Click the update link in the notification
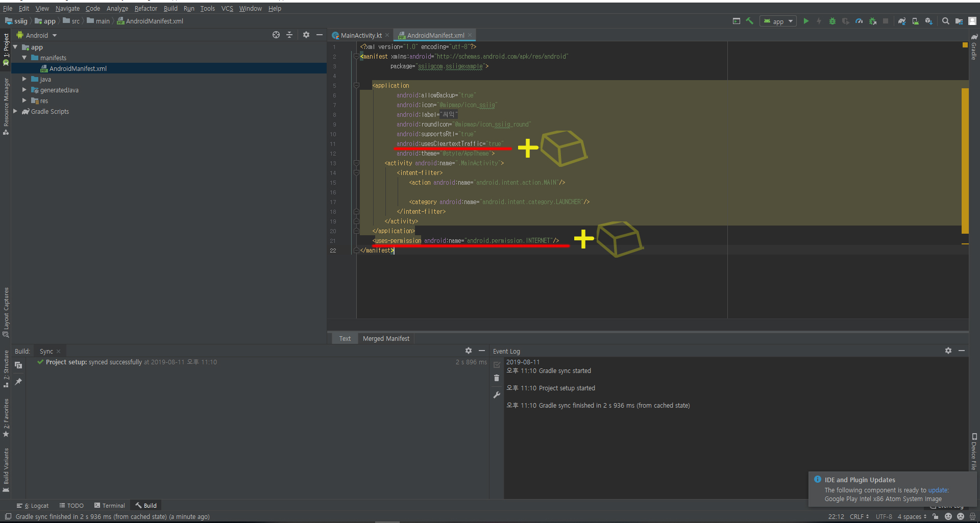Image resolution: width=980 pixels, height=523 pixels. pyautogui.click(x=938, y=490)
